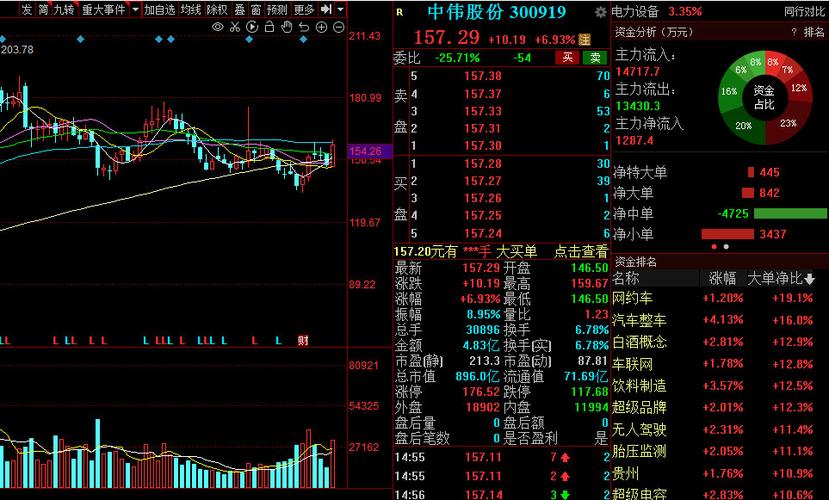Click first diamond of the adjacent pair
The width and height of the screenshot is (829, 500).
tap(159, 39)
